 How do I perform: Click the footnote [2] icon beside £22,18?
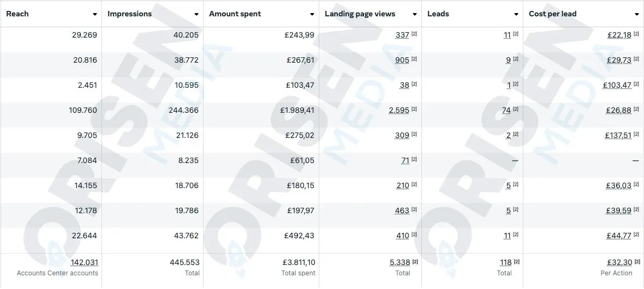click(636, 34)
